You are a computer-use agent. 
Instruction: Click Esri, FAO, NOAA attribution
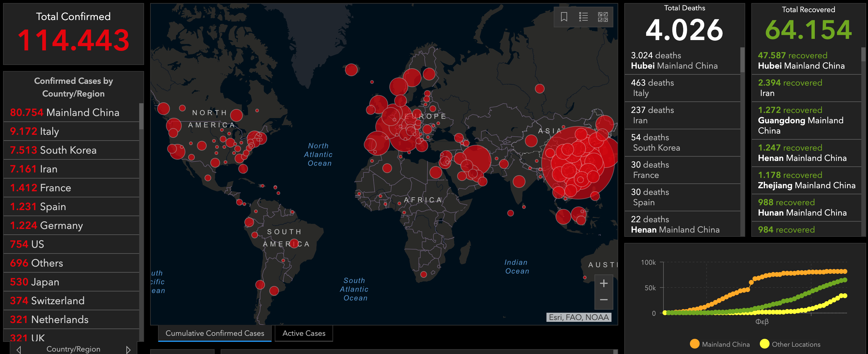point(579,317)
